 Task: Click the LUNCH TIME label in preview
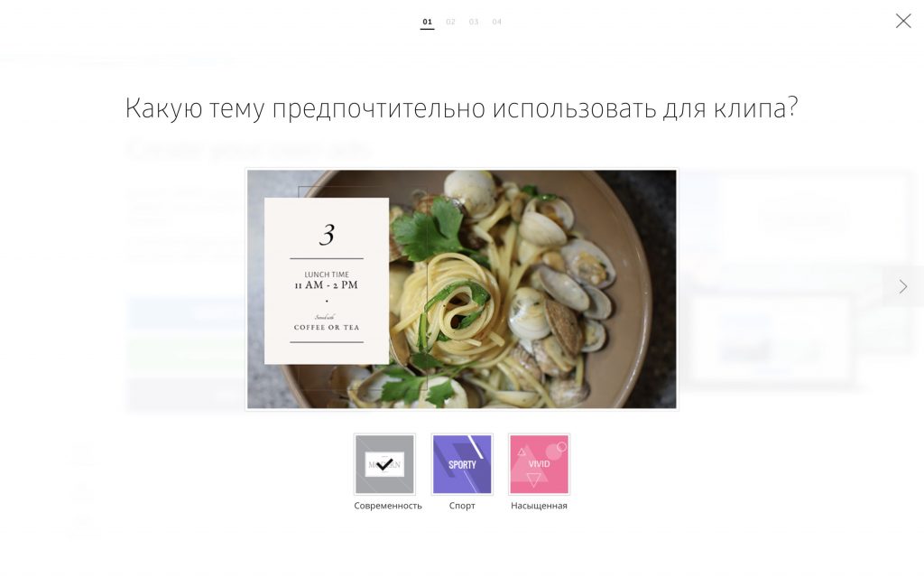click(x=327, y=275)
